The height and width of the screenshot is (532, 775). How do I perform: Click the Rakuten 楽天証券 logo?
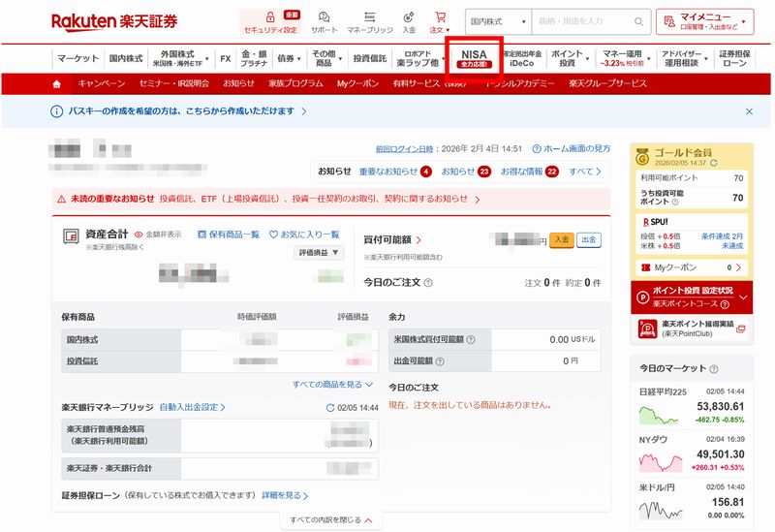tap(114, 21)
